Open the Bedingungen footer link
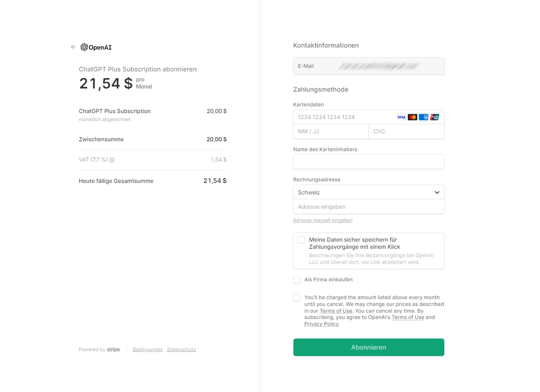Image resolution: width=540 pixels, height=392 pixels. pos(148,350)
